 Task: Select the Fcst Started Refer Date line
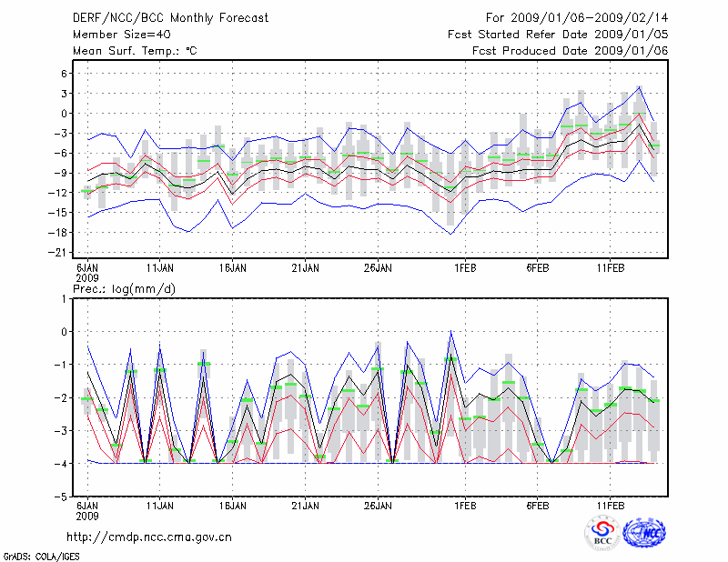click(x=558, y=35)
